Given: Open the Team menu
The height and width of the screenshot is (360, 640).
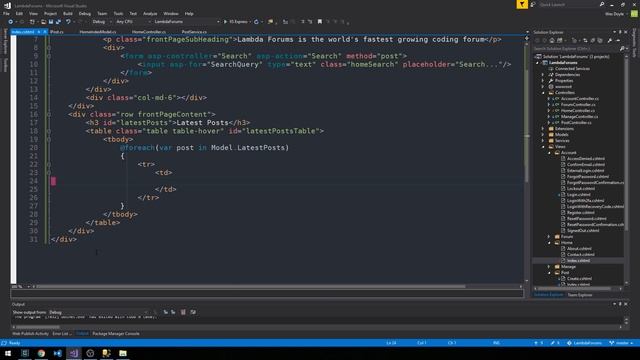Looking at the screenshot, I should [x=102, y=13].
